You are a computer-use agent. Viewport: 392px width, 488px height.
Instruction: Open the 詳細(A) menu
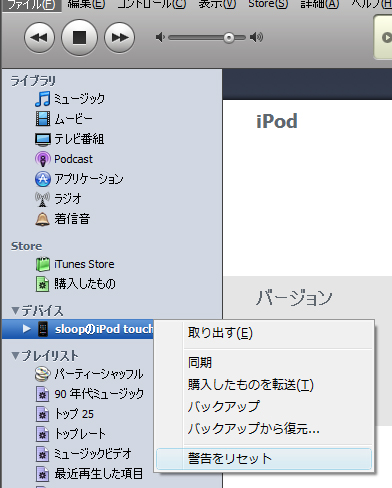click(x=320, y=4)
